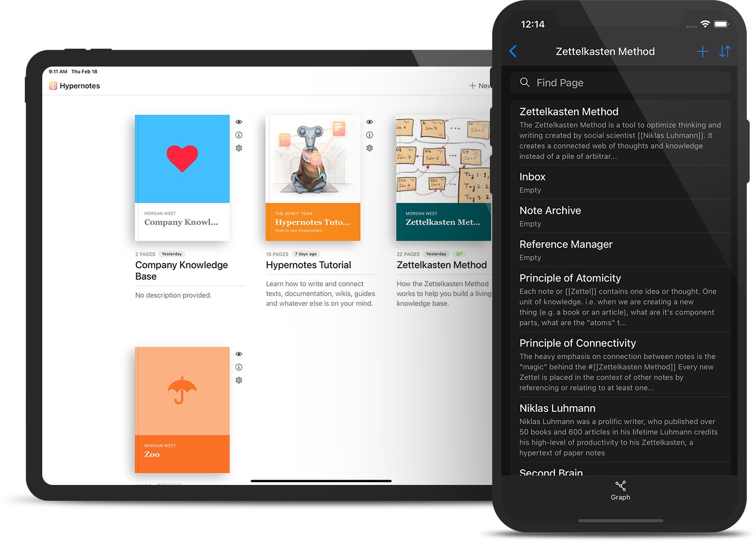Click the Zettelkasten Method phone header title
756x542 pixels.
(x=605, y=51)
